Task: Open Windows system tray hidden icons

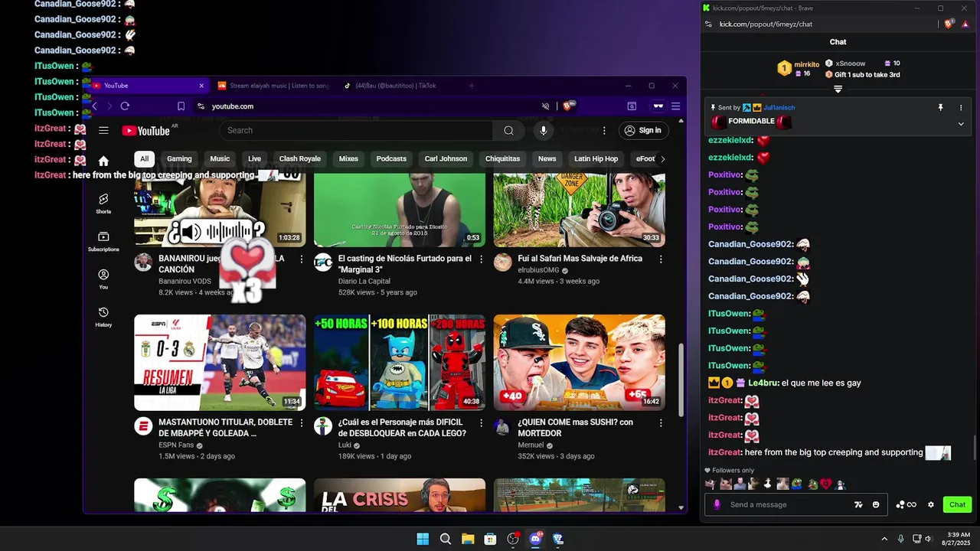Action: click(884, 539)
